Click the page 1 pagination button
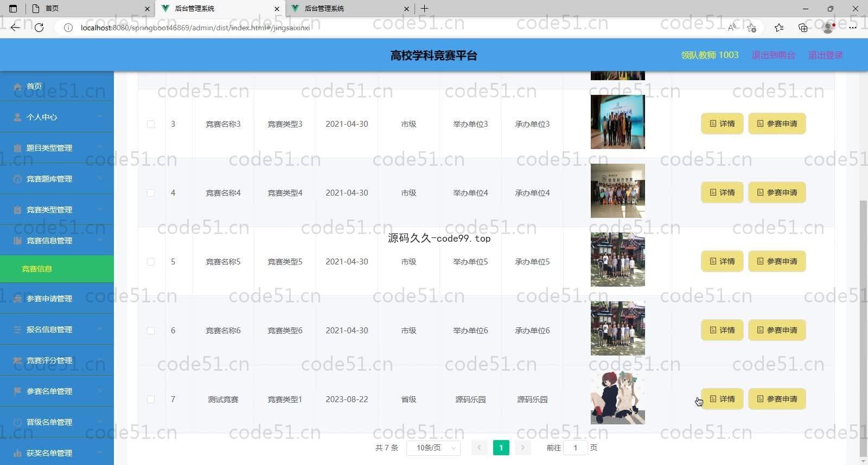 pyautogui.click(x=501, y=448)
